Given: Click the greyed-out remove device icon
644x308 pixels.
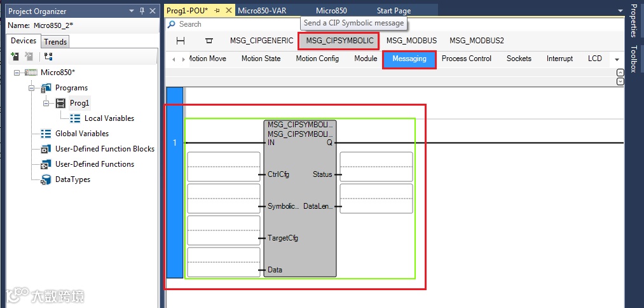Looking at the screenshot, I should click(x=29, y=57).
